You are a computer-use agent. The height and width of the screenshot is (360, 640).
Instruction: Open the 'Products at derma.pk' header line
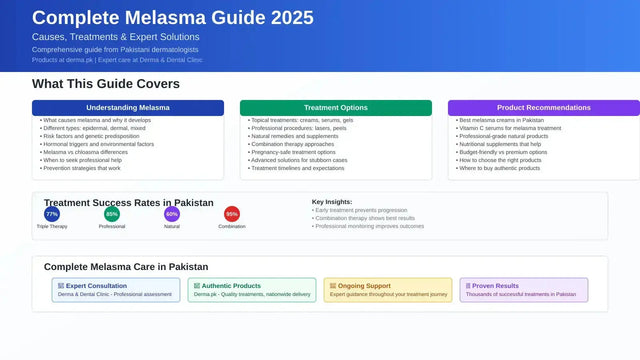[117, 60]
